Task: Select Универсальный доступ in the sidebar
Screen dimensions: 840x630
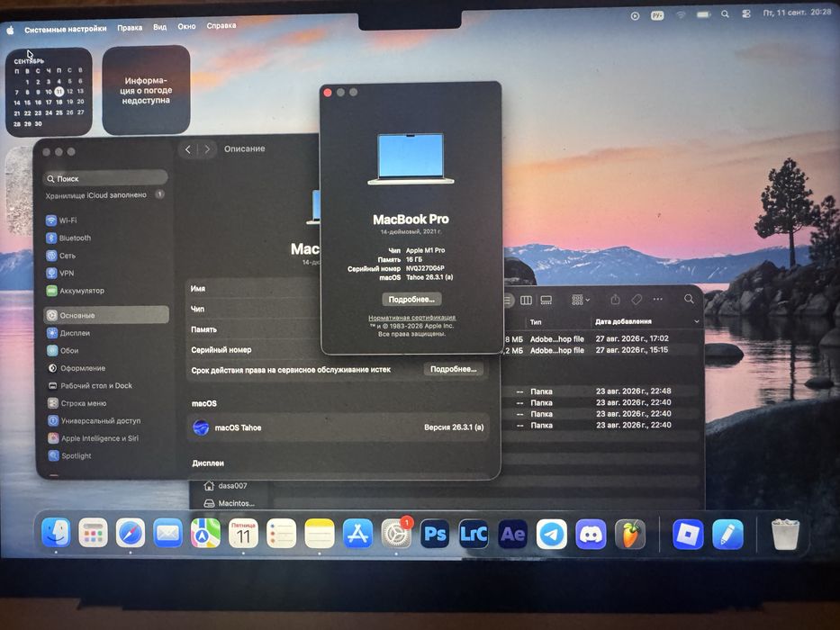Action: [x=107, y=421]
